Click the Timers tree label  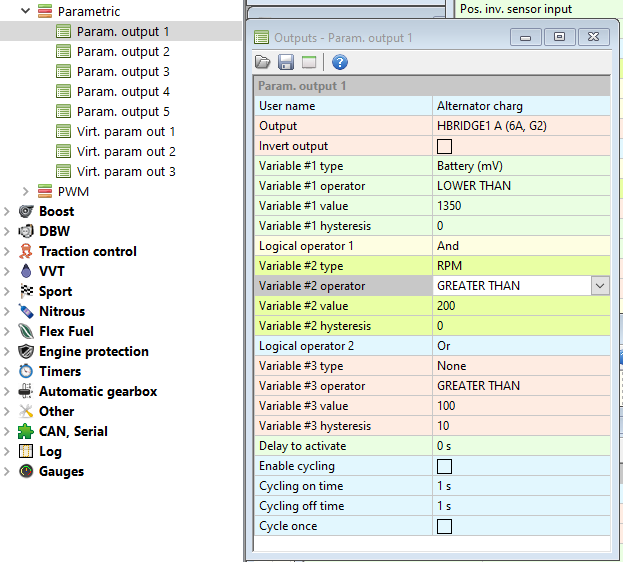pos(60,371)
